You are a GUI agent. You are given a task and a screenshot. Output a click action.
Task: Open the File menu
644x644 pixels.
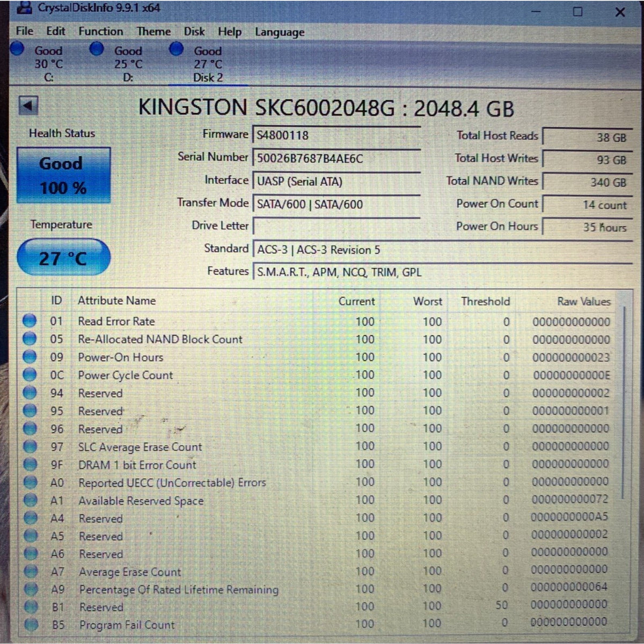coord(24,32)
